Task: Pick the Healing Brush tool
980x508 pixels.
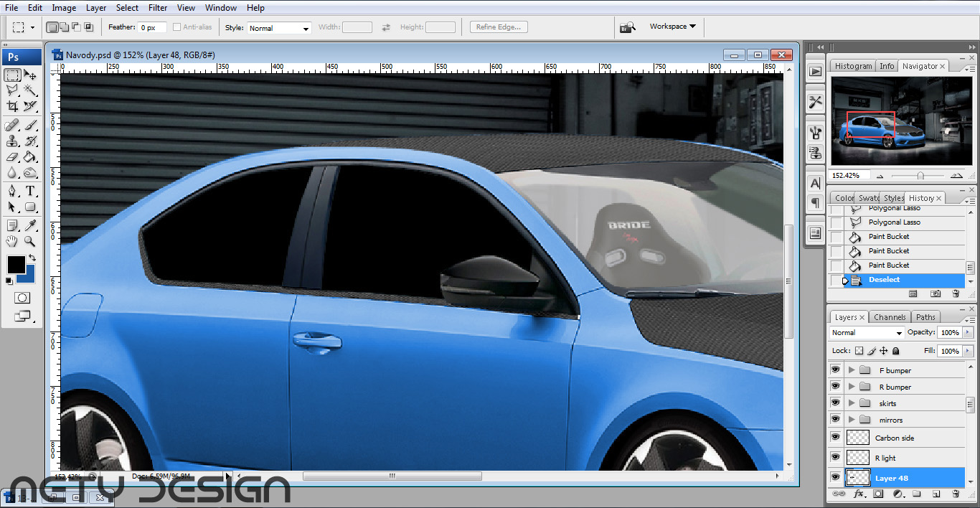Action: [x=12, y=126]
